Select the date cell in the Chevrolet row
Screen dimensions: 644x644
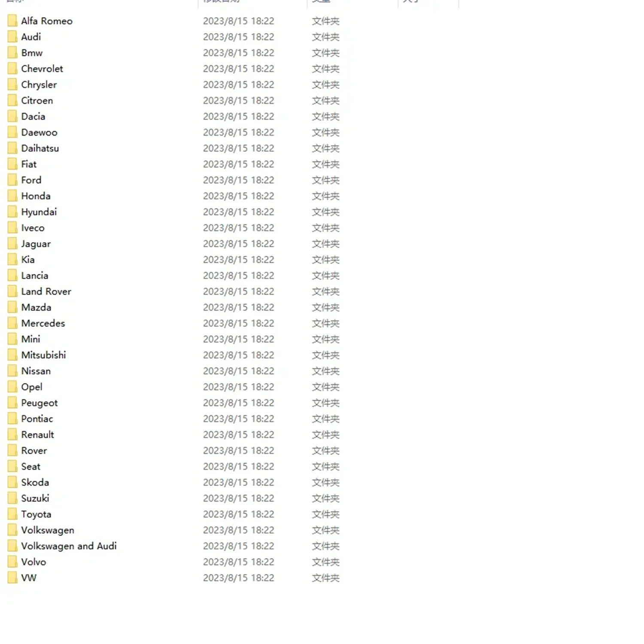(239, 69)
